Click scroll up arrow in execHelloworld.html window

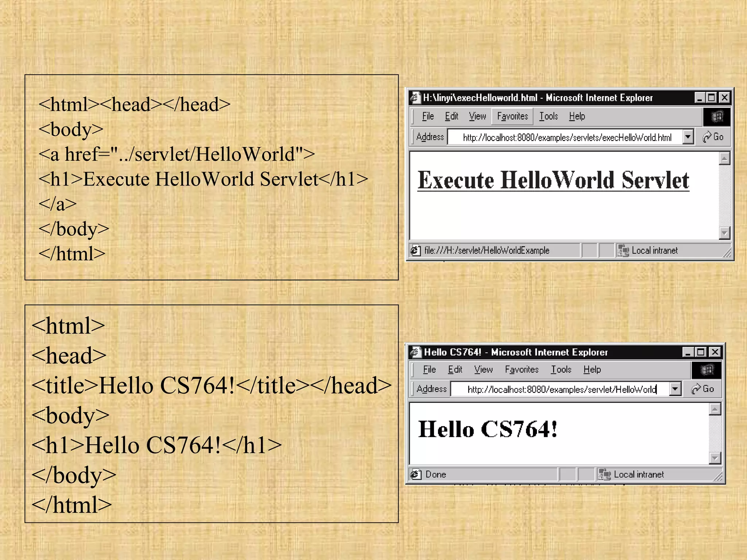coord(724,159)
